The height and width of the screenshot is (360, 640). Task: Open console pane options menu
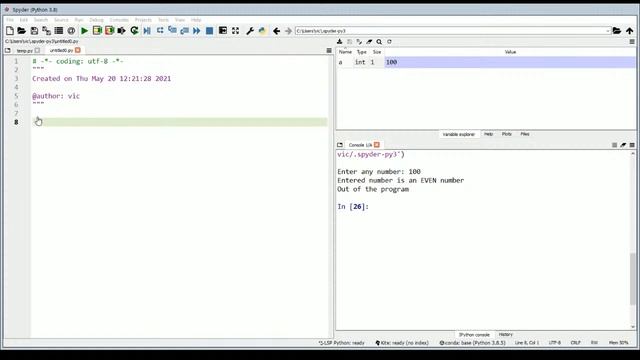[632, 145]
